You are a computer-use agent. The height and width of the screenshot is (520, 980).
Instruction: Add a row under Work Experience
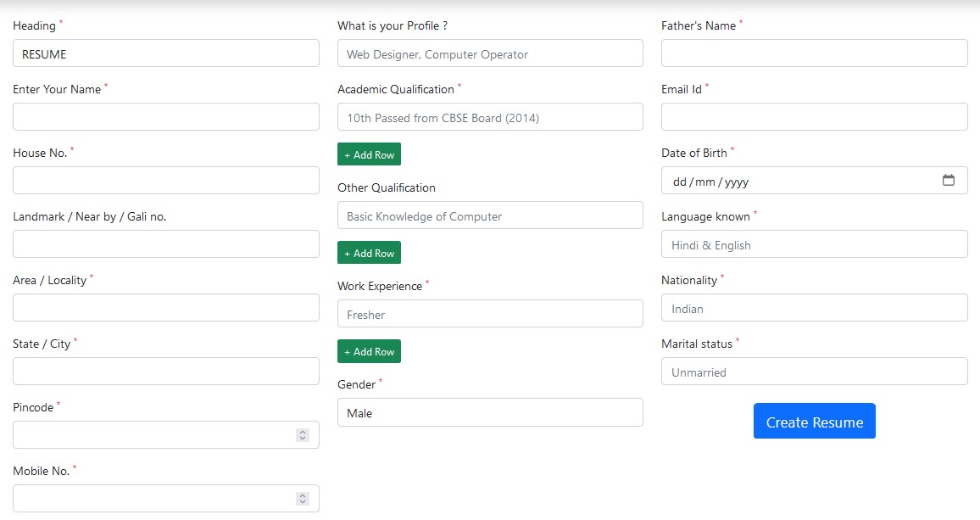pos(369,351)
